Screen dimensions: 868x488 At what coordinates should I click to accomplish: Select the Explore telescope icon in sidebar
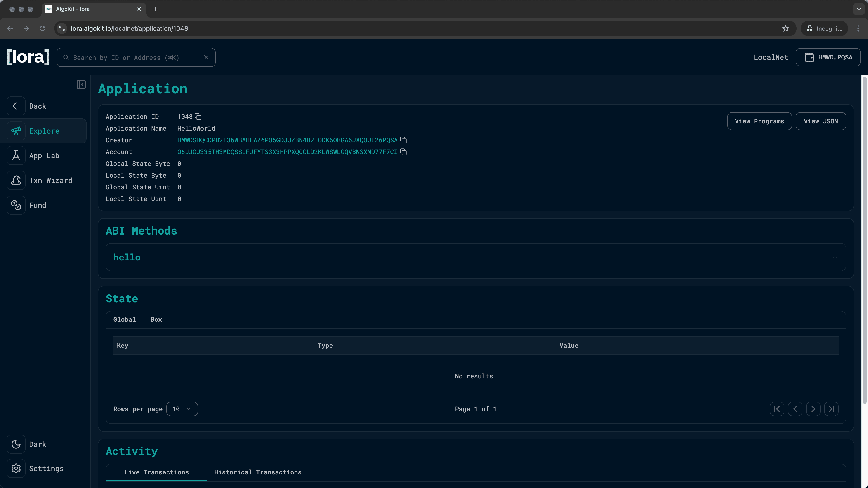click(16, 131)
